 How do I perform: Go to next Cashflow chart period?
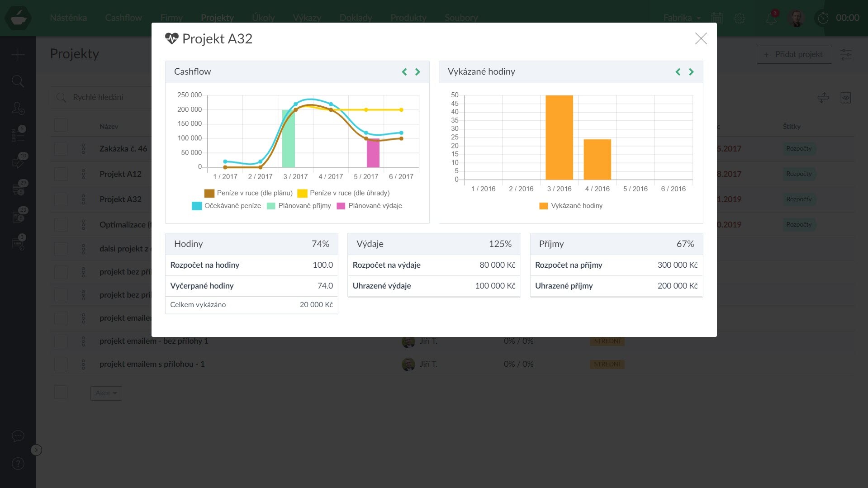pyautogui.click(x=417, y=72)
